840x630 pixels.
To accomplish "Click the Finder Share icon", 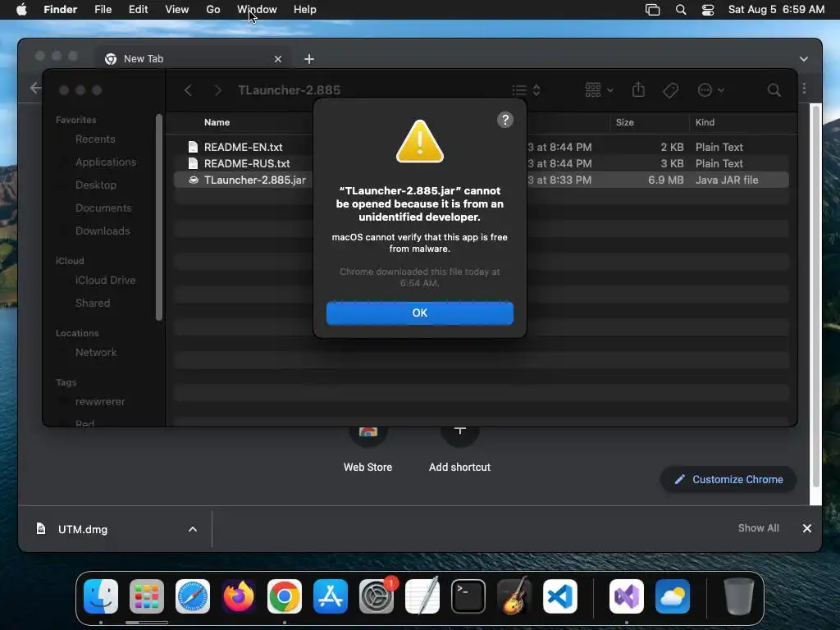I will (x=638, y=89).
